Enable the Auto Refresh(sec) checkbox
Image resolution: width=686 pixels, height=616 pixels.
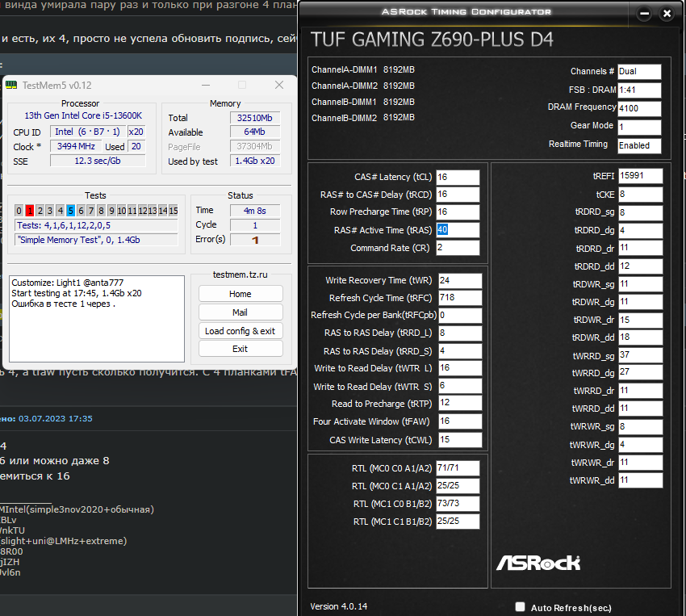[520, 606]
